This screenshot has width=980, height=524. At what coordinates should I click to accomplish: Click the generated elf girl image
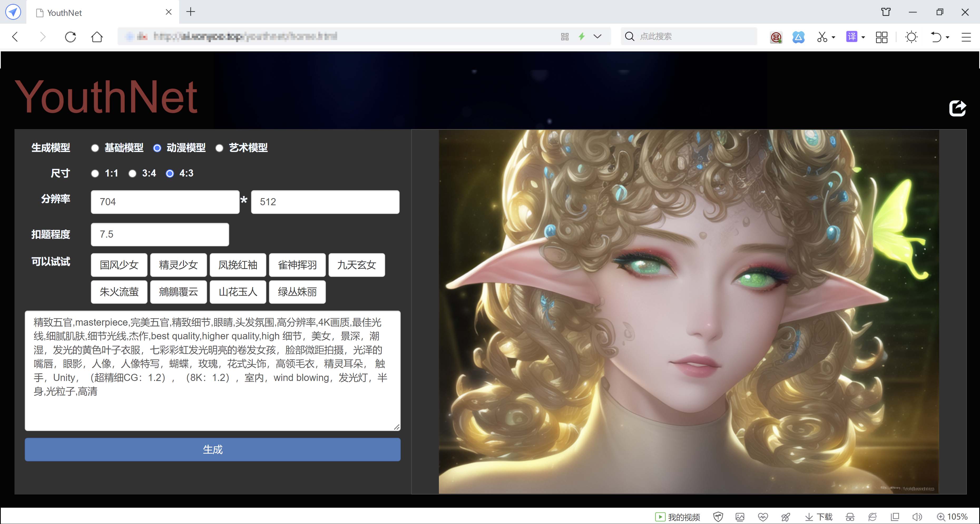pos(689,312)
